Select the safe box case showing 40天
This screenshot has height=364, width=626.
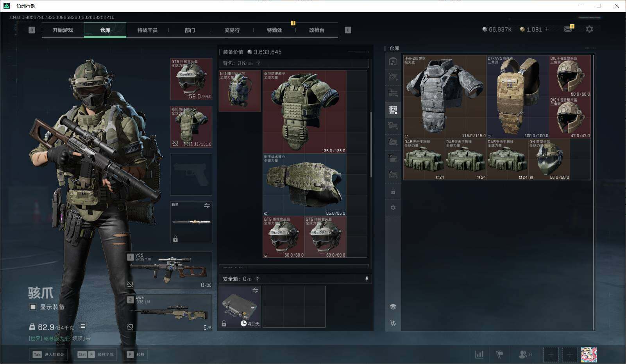pos(240,307)
